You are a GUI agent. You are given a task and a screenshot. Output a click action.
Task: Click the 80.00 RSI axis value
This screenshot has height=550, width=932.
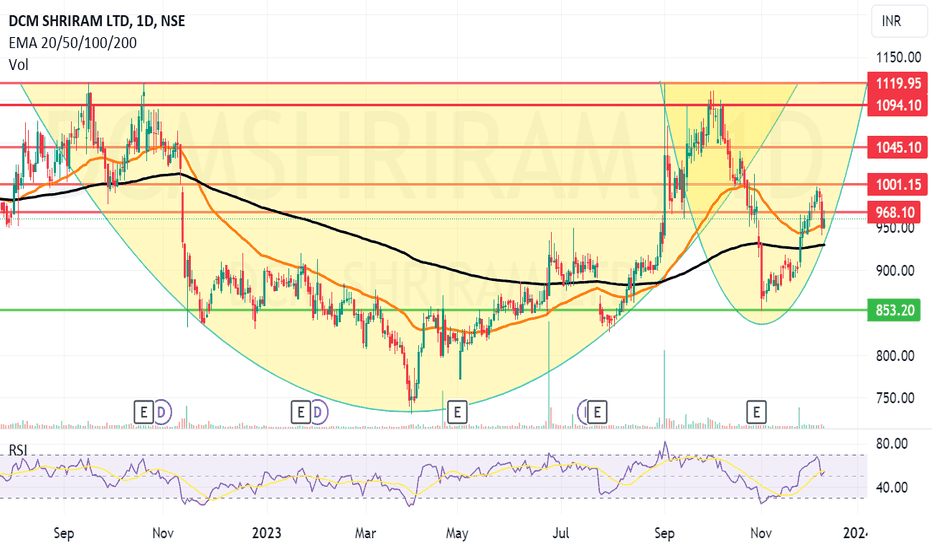click(892, 444)
